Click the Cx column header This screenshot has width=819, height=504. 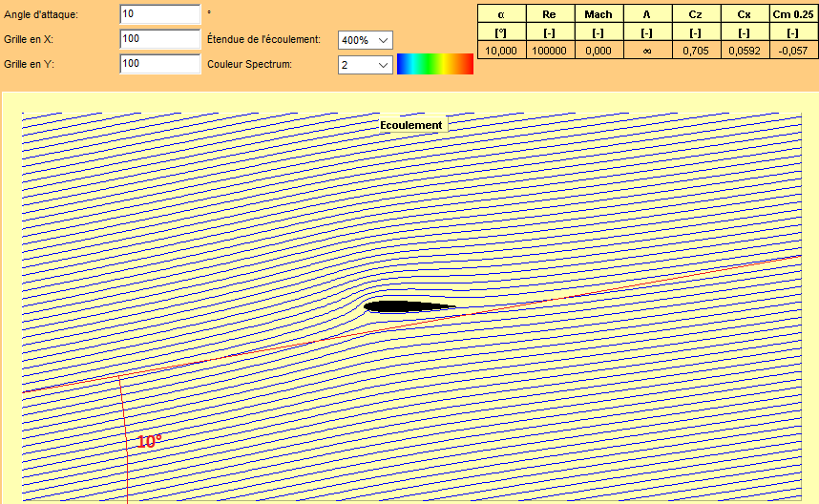tap(745, 14)
